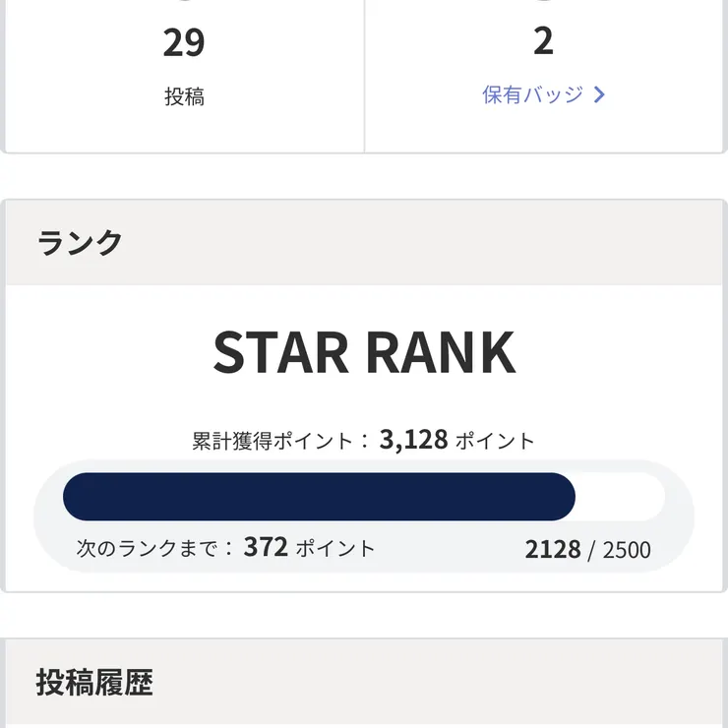Click the 投稿履歴 header bar background
Screen dimensions: 728x728
(443, 683)
